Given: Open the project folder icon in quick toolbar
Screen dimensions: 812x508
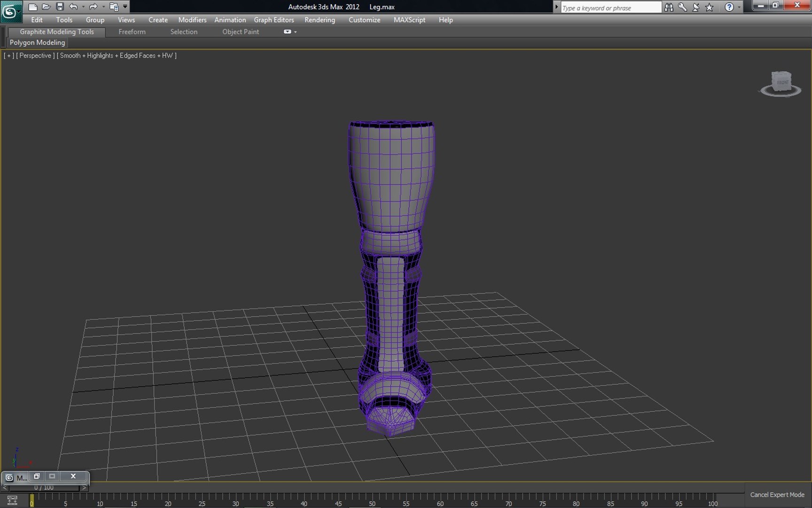Looking at the screenshot, I should (x=114, y=7).
